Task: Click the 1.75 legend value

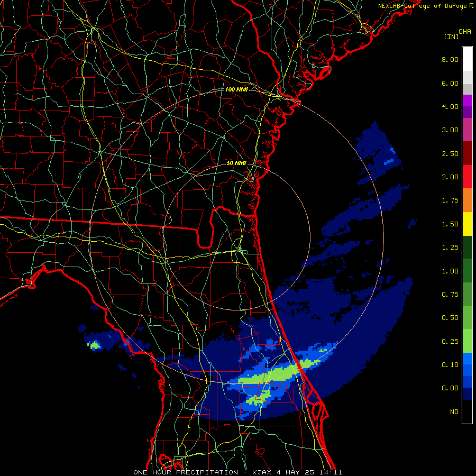Action: click(450, 200)
